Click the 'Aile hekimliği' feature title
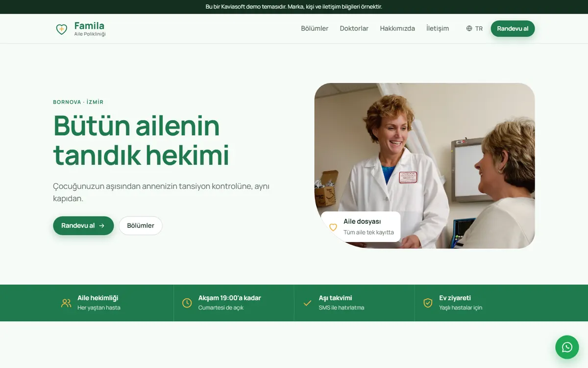Image resolution: width=588 pixels, height=368 pixels. pos(98,298)
